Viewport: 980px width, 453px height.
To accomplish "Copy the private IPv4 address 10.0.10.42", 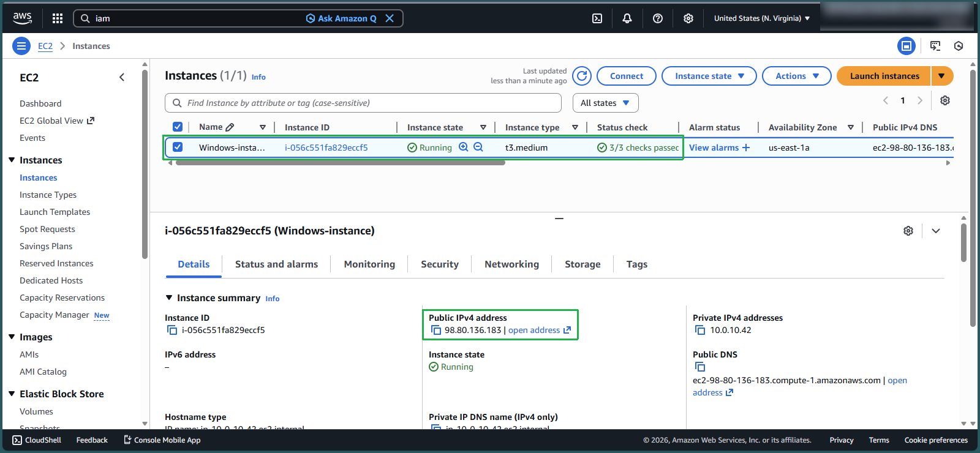I will [x=700, y=330].
